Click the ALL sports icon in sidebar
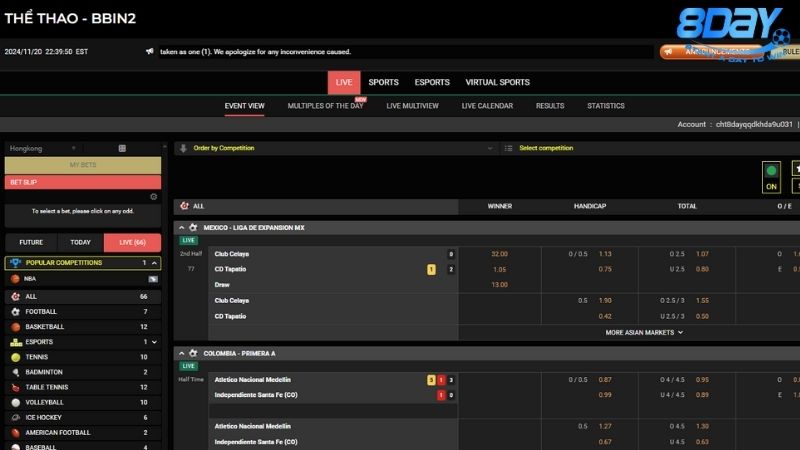 15,296
